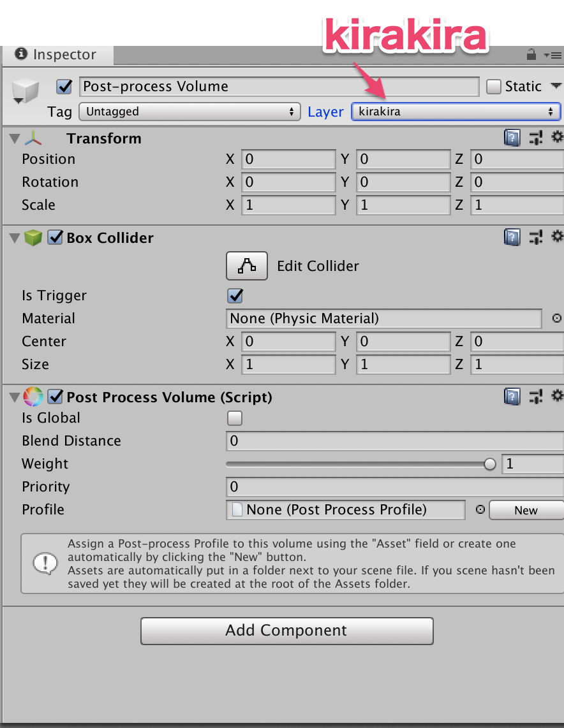Click the Blend Distance field
Screen dimensions: 564x728
tap(395, 440)
